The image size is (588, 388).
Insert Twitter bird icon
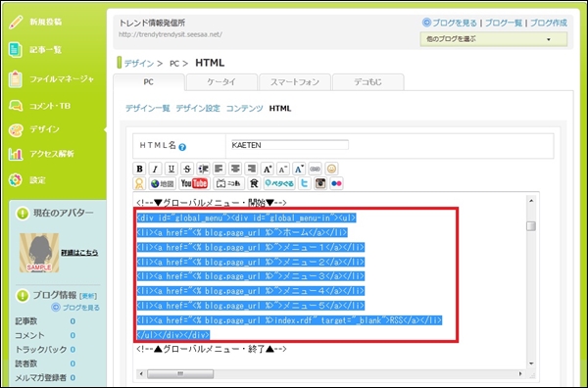[x=305, y=183]
